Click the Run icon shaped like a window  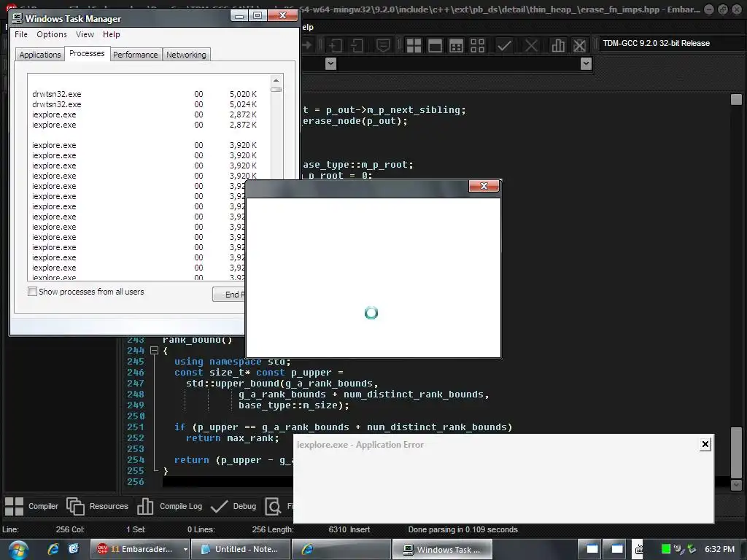[x=435, y=46]
